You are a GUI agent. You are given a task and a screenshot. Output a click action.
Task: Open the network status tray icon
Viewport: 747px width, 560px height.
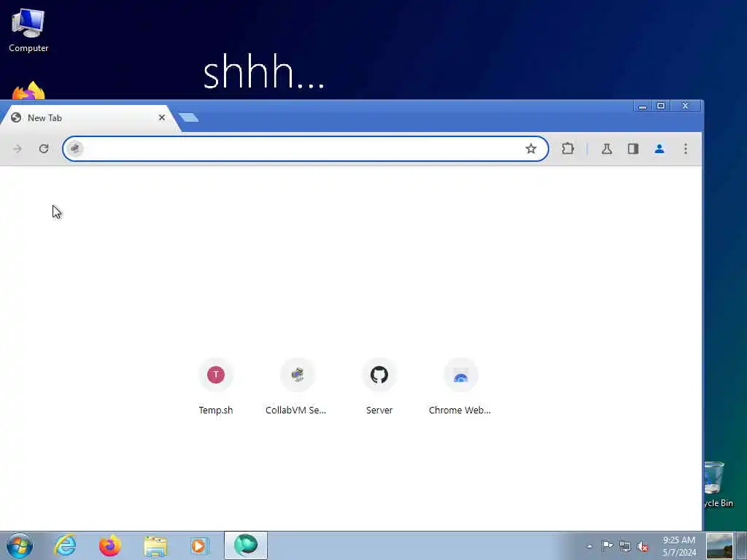[625, 547]
